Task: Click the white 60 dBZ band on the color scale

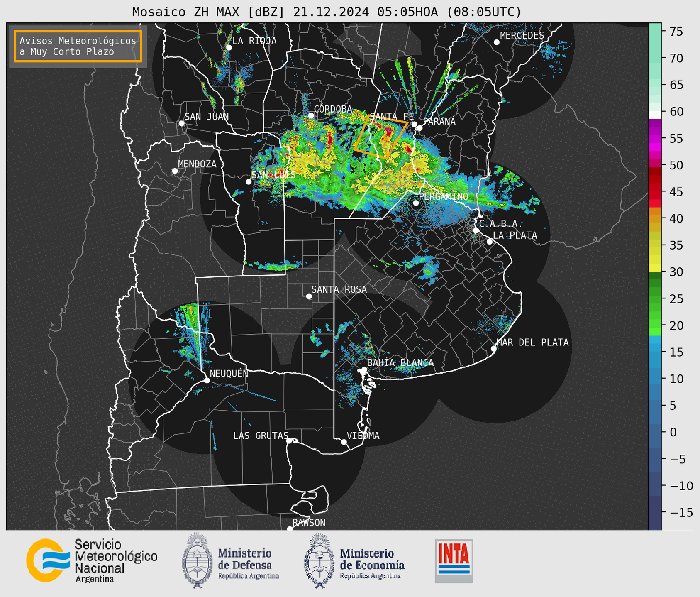Action: click(655, 115)
